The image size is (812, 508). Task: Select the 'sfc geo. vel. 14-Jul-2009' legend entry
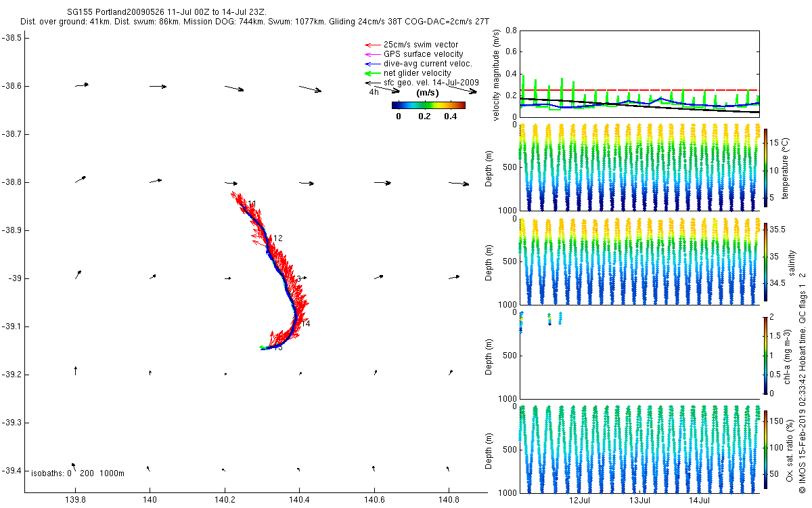click(x=421, y=83)
